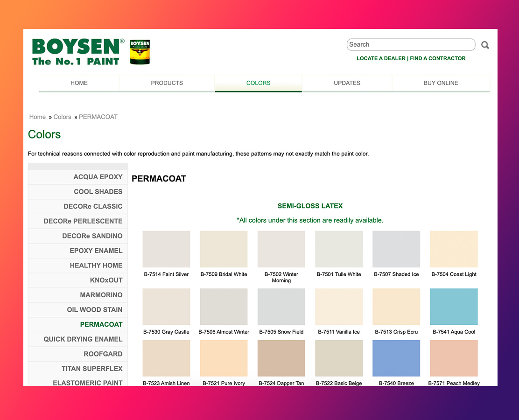Select OIL WOOD STAIN in sidebar
Image resolution: width=519 pixels, height=420 pixels.
click(78, 310)
